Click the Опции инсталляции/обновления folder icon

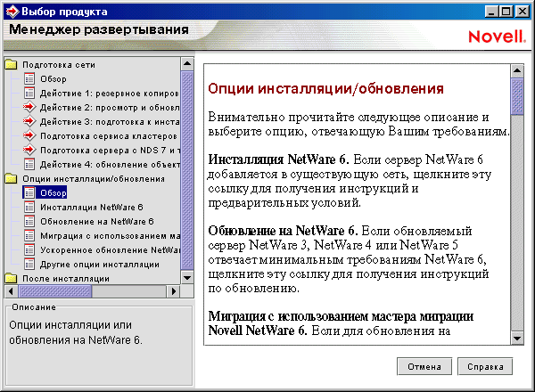coord(12,178)
